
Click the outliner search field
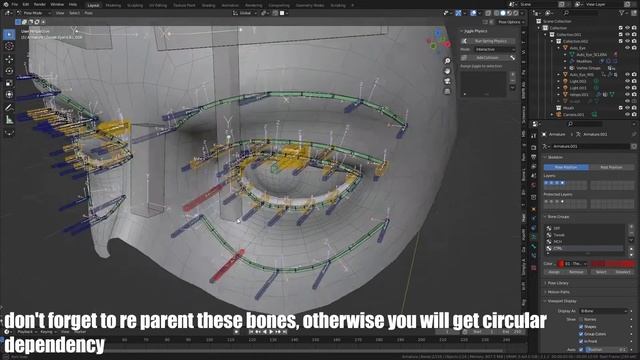coord(582,13)
